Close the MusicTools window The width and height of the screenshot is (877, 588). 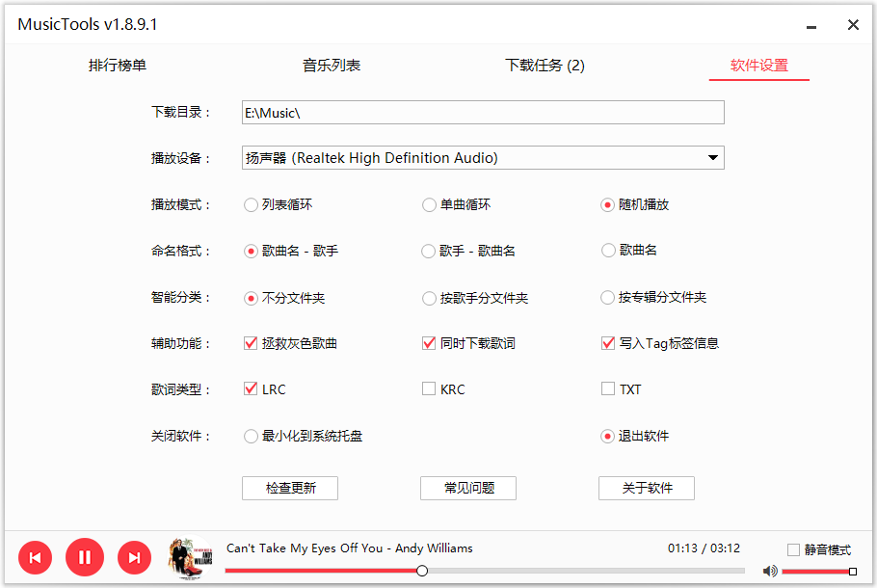[x=853, y=25]
